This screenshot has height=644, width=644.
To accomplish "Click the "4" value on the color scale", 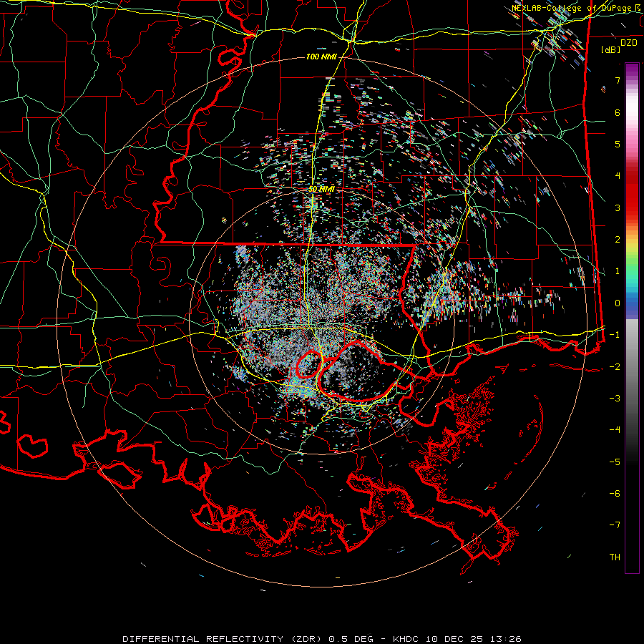I will pyautogui.click(x=618, y=176).
